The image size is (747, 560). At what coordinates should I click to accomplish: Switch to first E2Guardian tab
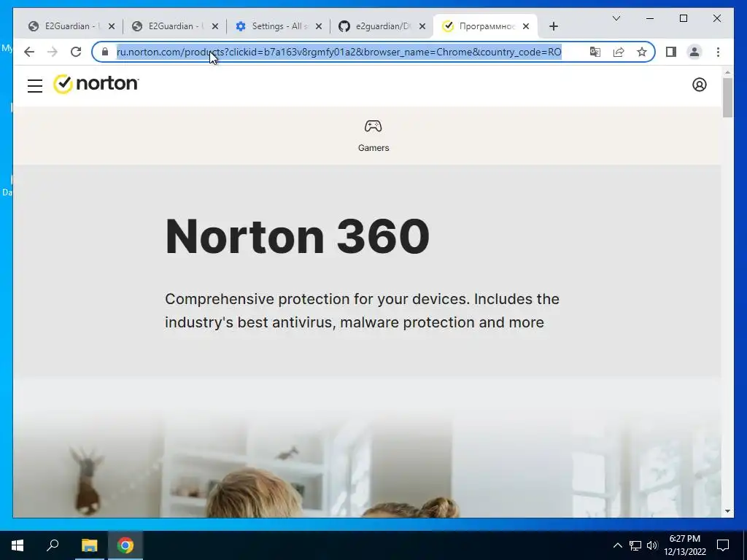coord(71,26)
